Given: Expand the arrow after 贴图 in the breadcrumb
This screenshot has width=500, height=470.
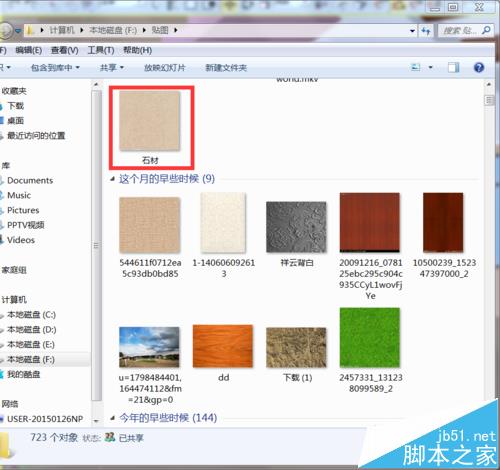Looking at the screenshot, I should [x=176, y=30].
